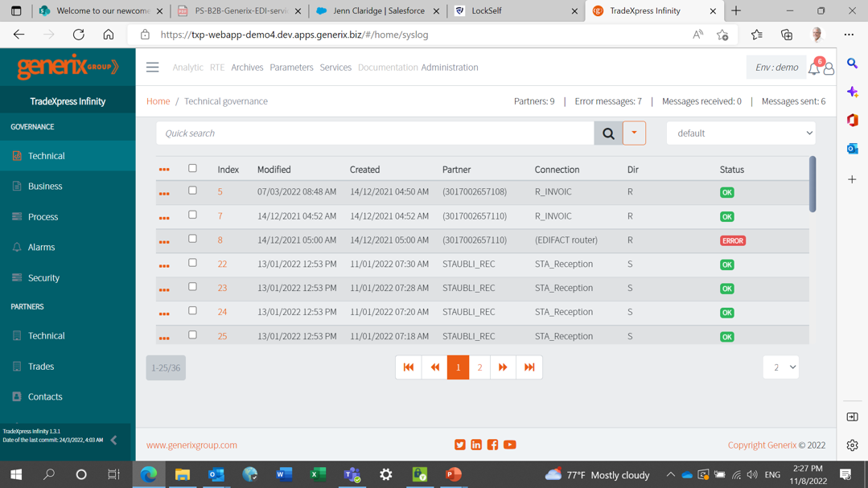Open the Twitter icon in the footer
868x488 pixels.
point(459,445)
